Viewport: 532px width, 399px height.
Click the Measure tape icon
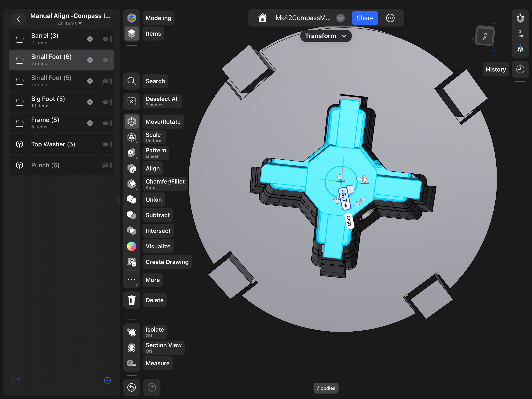pyautogui.click(x=132, y=363)
